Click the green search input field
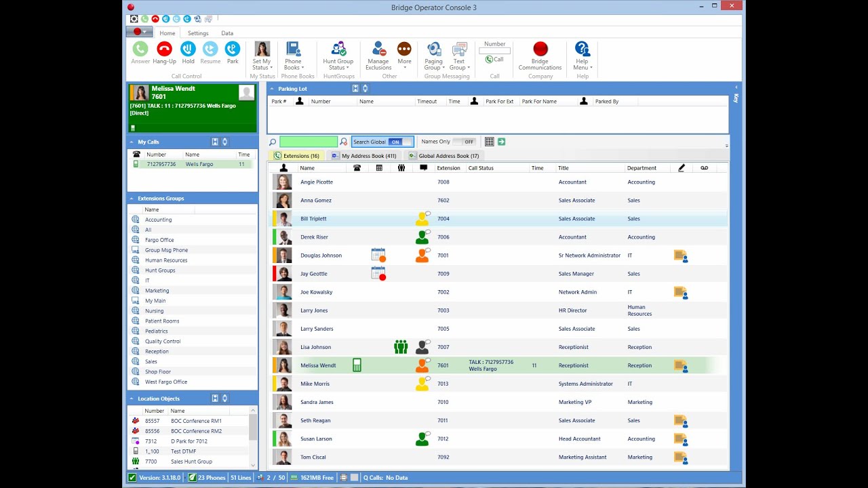 [309, 142]
